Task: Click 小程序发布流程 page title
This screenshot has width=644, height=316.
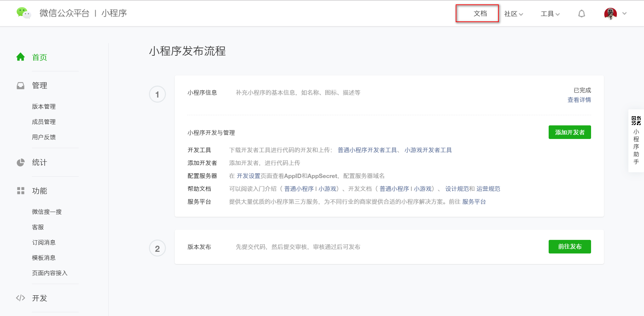Action: (x=187, y=51)
